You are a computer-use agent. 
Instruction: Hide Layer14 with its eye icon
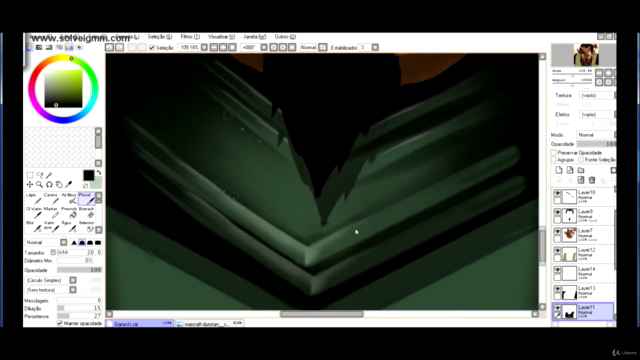tap(557, 270)
